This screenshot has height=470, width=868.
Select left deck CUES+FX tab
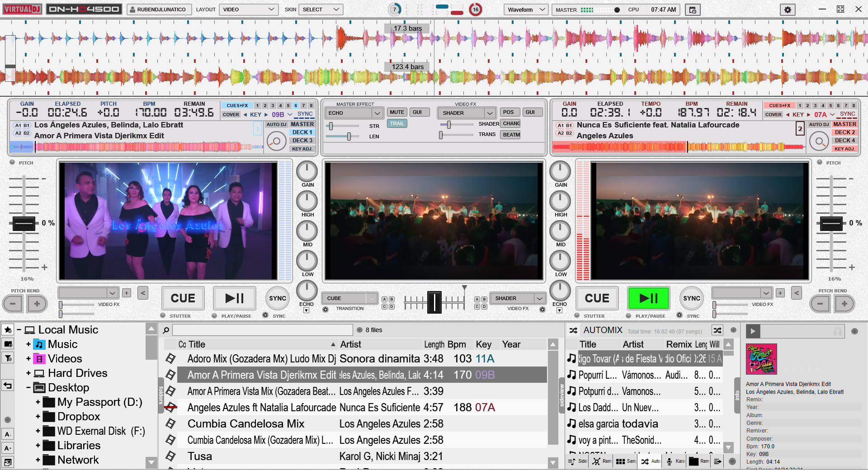click(237, 105)
